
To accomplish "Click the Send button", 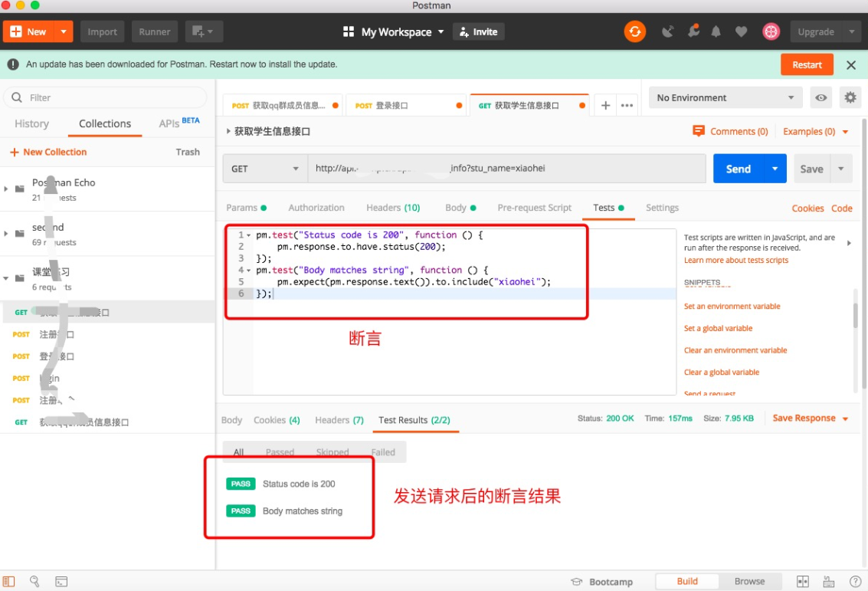I will click(x=738, y=169).
